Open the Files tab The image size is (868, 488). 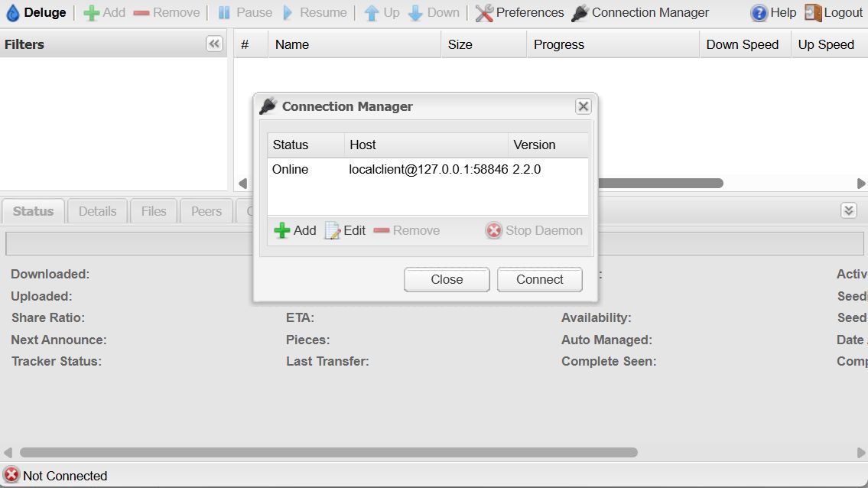(154, 211)
